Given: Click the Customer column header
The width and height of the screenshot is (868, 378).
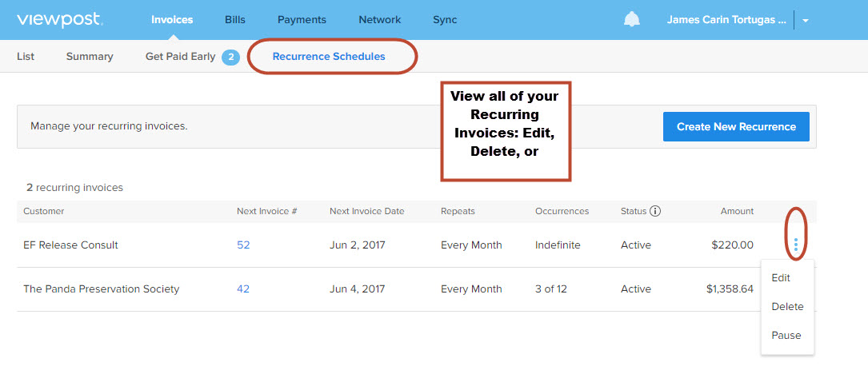Looking at the screenshot, I should click(x=44, y=211).
